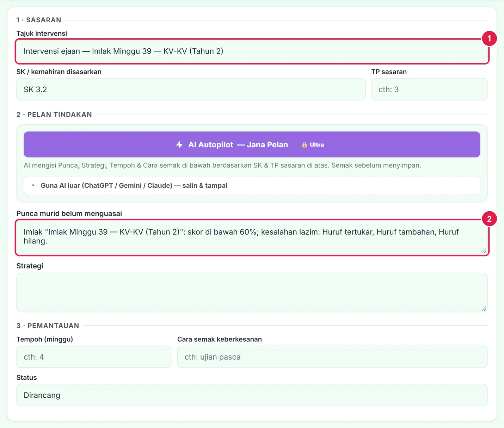Screen dimensions: 504x428
Task: Click the "Tempoh (minggu)" label
Action: pyautogui.click(x=45, y=339)
